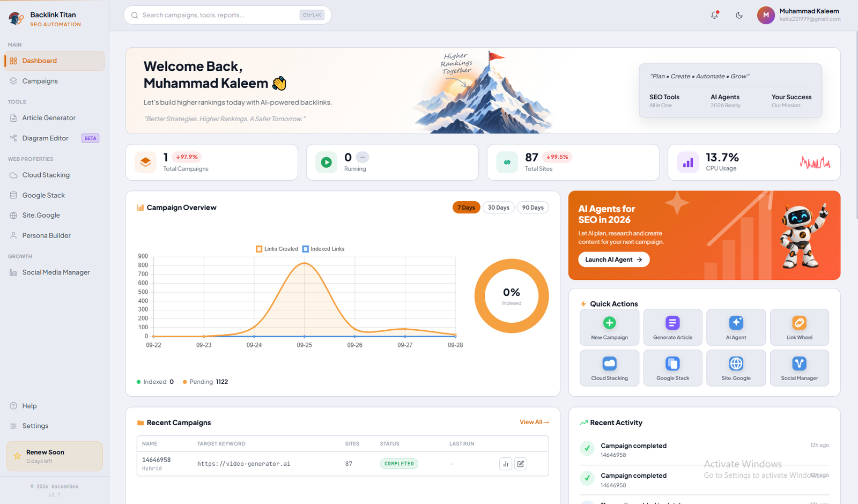
Task: Open Diagram Editor in sidebar
Action: [x=54, y=138]
